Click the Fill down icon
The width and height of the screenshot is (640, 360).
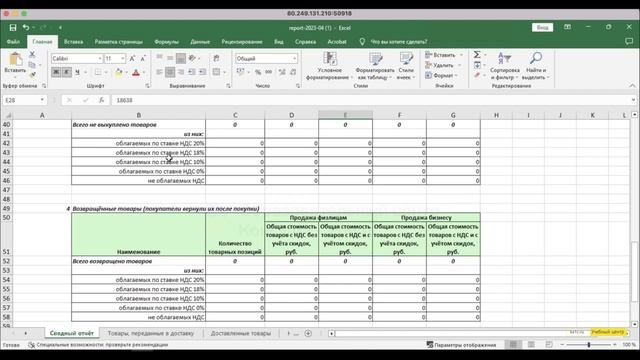[x=477, y=65]
